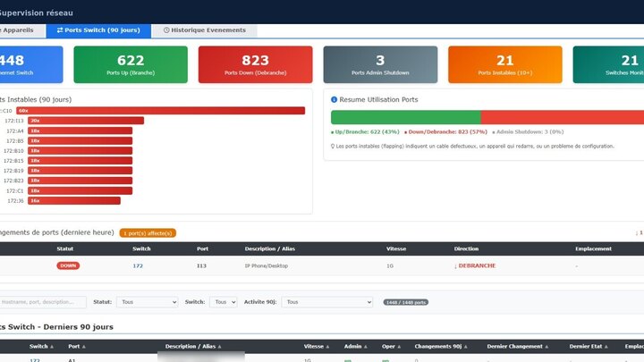This screenshot has width=644, height=362.
Task: Click the red Down/Debranche usage bar segment
Action: coord(563,117)
